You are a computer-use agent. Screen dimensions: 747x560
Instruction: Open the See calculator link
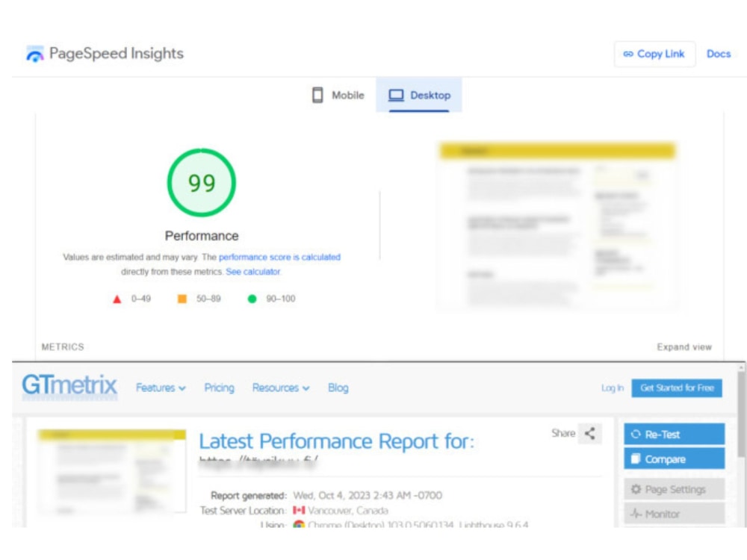(253, 272)
